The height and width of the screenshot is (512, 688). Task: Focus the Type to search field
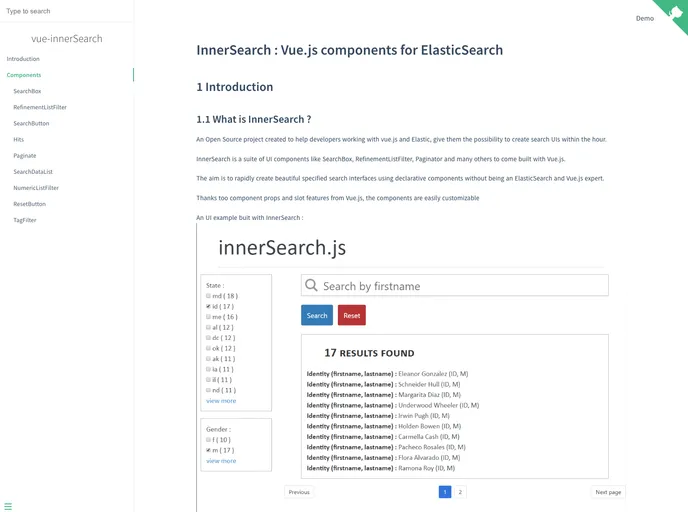pyautogui.click(x=67, y=11)
